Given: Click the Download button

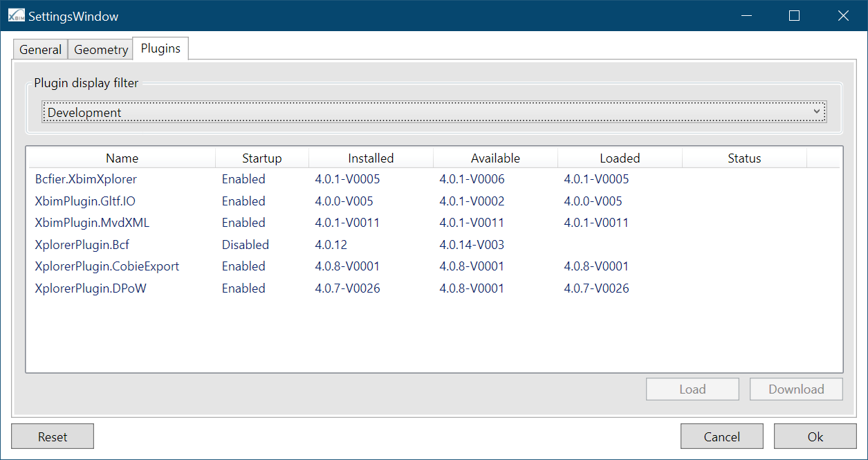Looking at the screenshot, I should tap(795, 389).
